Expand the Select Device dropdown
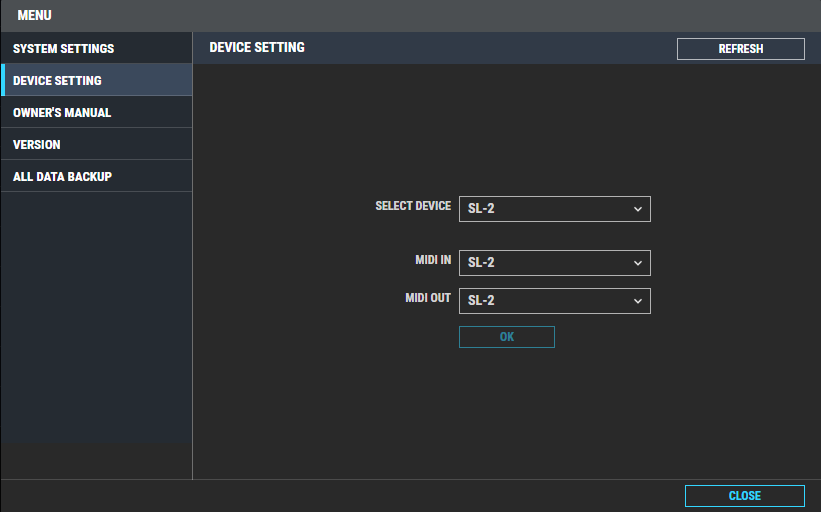 [554, 209]
